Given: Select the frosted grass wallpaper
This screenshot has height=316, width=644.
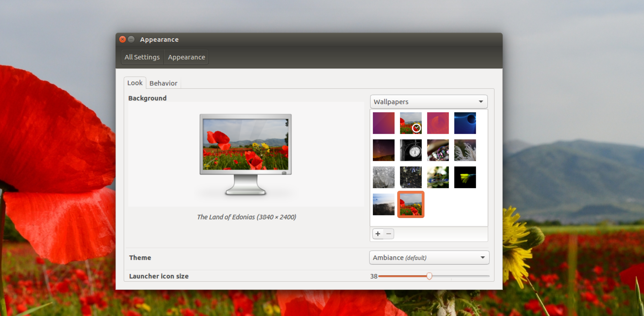Looking at the screenshot, I should pyautogui.click(x=465, y=150).
